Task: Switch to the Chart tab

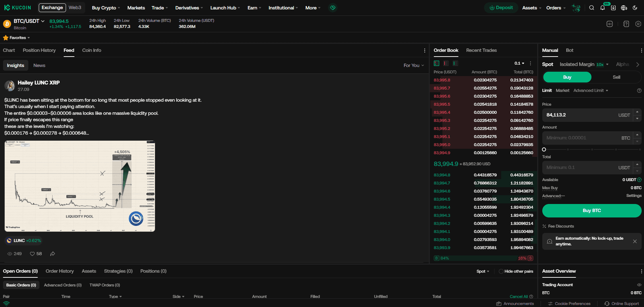Action: (x=9, y=50)
